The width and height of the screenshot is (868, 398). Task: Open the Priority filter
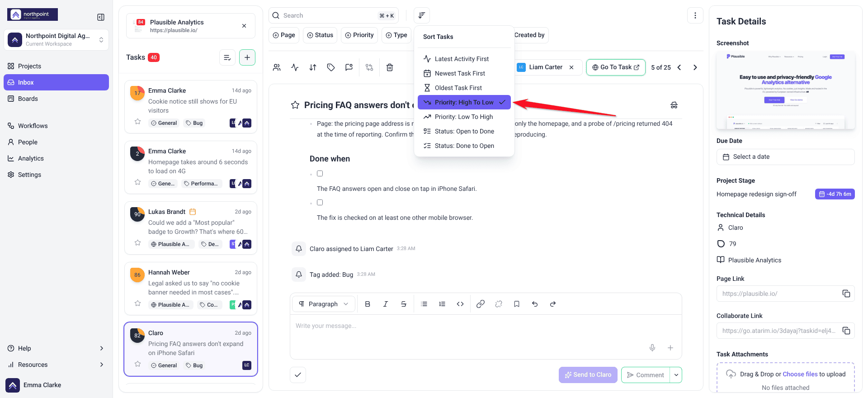tap(359, 35)
